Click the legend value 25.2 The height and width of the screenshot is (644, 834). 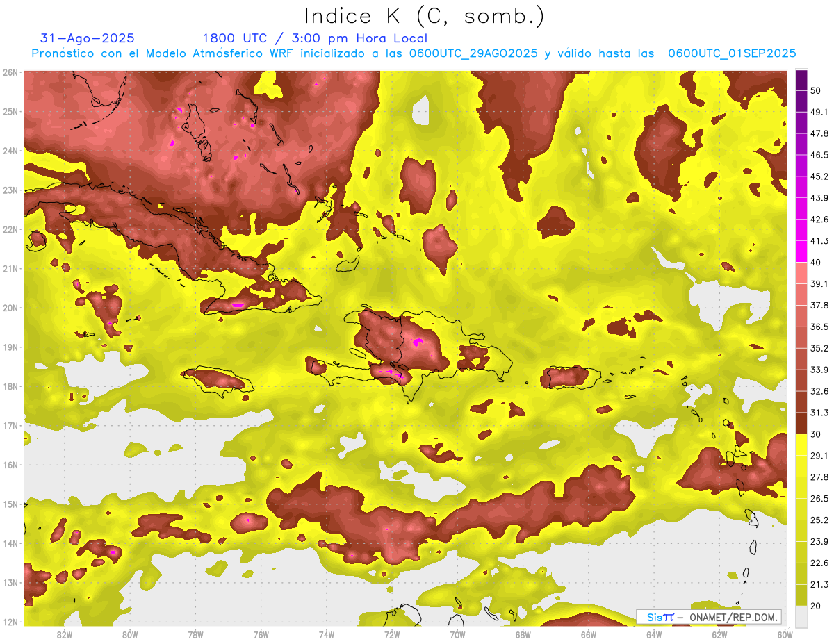(819, 520)
